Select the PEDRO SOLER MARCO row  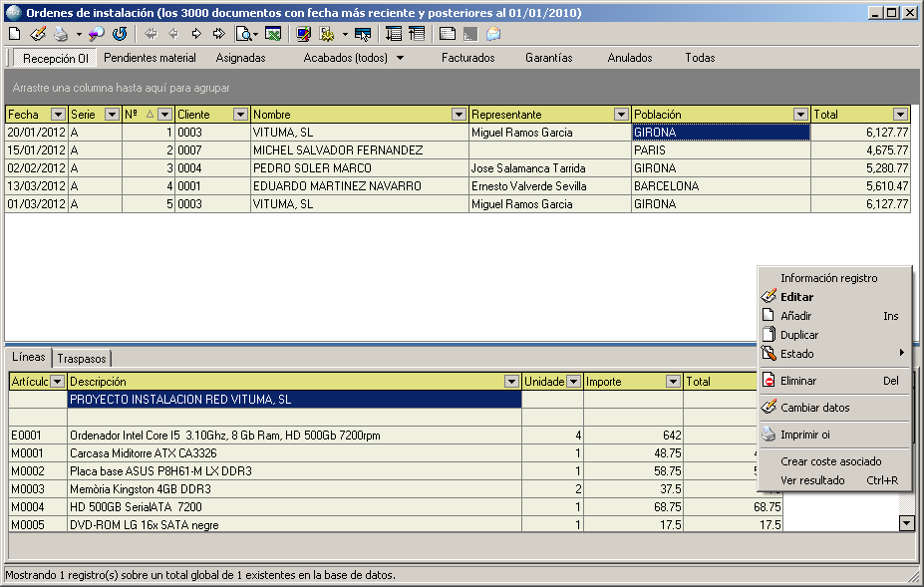[x=458, y=168]
